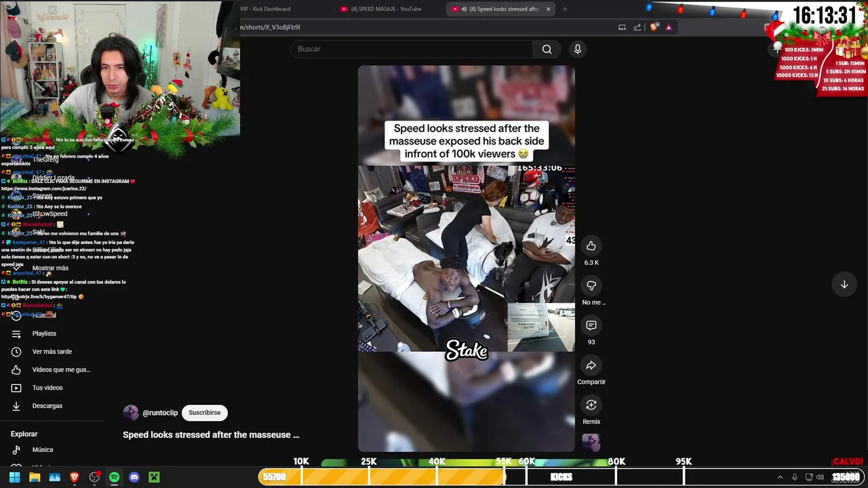868x488 pixels.
Task: Open the Windows Start menu
Action: 14,477
